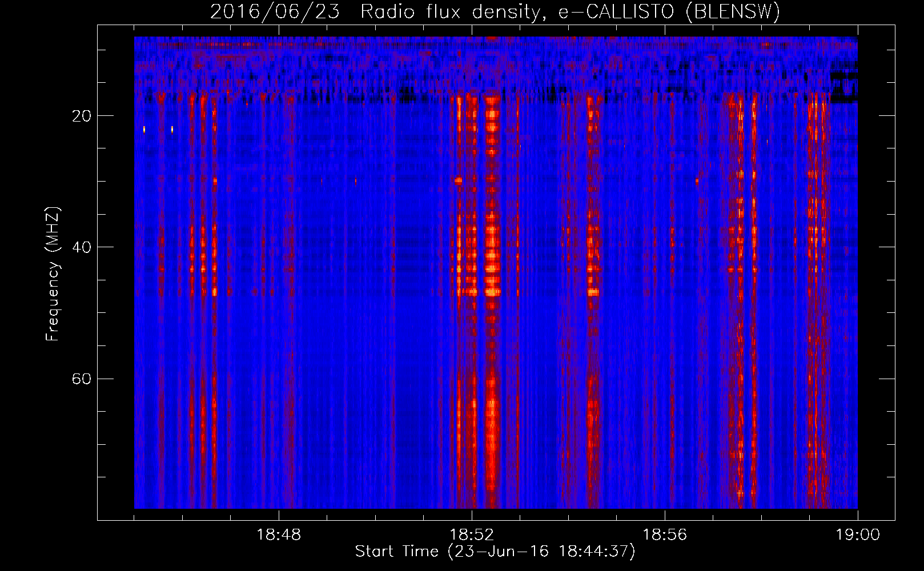Click the 'Frequency (MHZ)' axis label
The width and height of the screenshot is (924, 571).
[53, 274]
